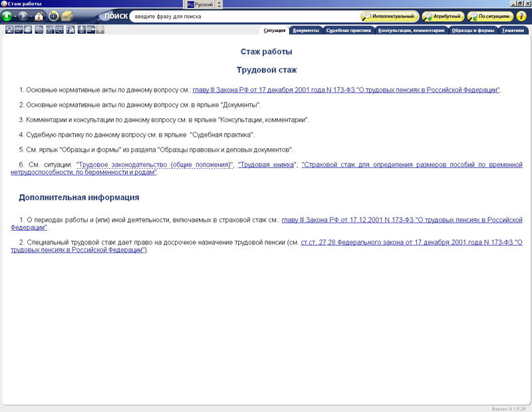
Task: Click the Атрибутный search button
Action: (x=443, y=16)
